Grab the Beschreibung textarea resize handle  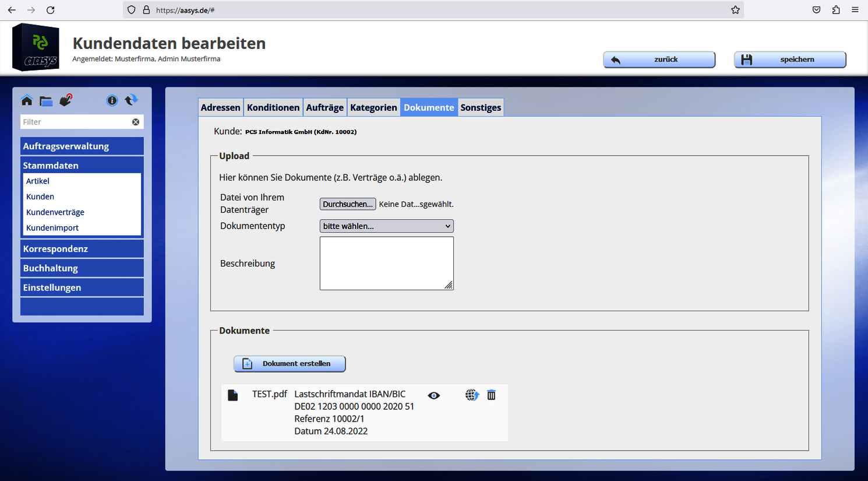(x=449, y=285)
